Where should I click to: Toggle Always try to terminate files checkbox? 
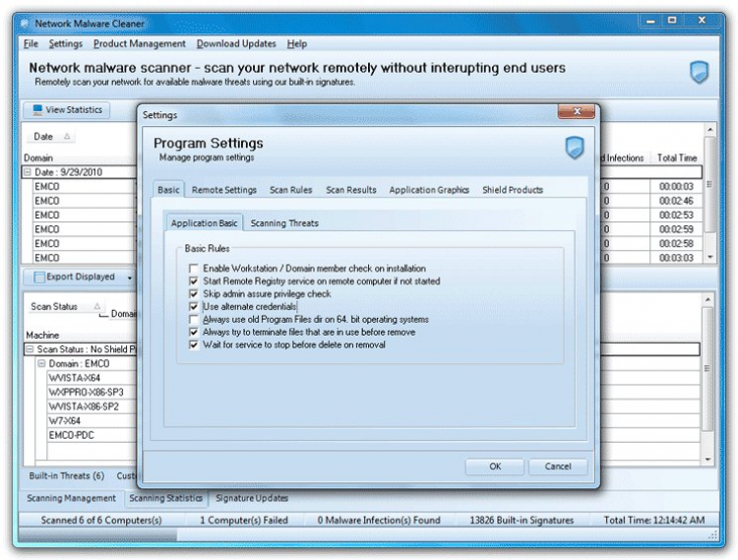194,332
